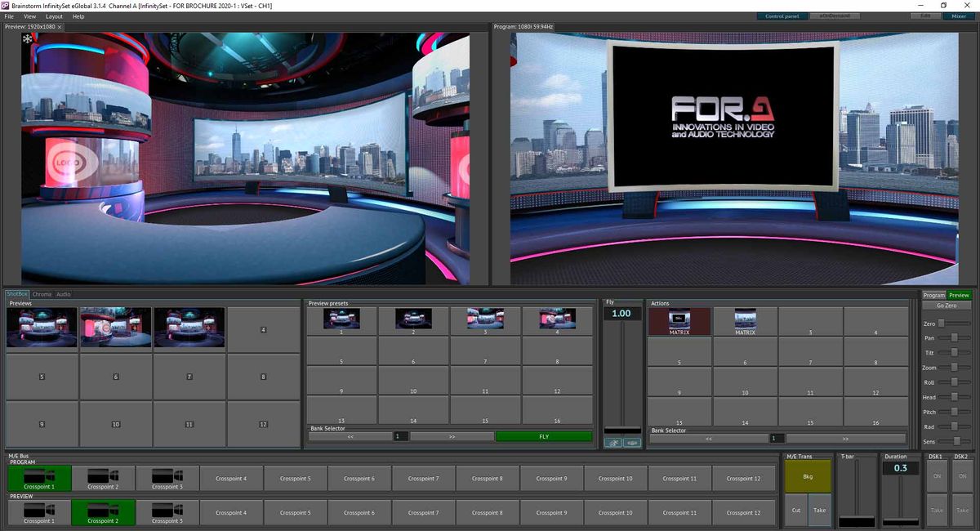
Task: Switch to the Chroma tab
Action: [x=41, y=294]
